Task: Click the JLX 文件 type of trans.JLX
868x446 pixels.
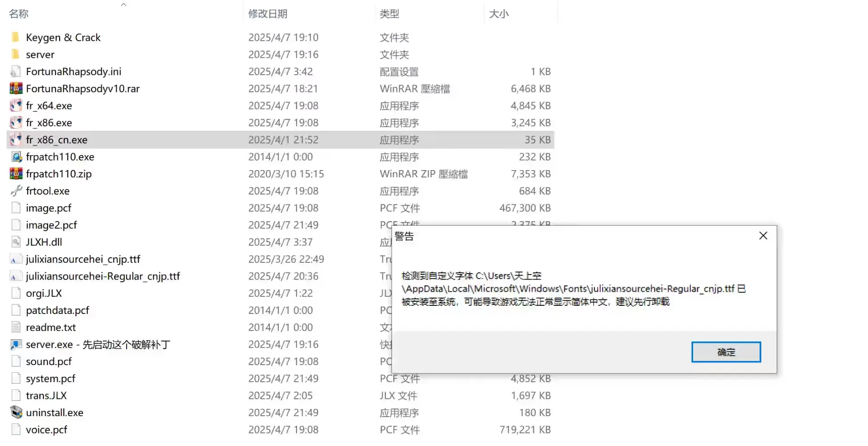Action: pos(398,395)
